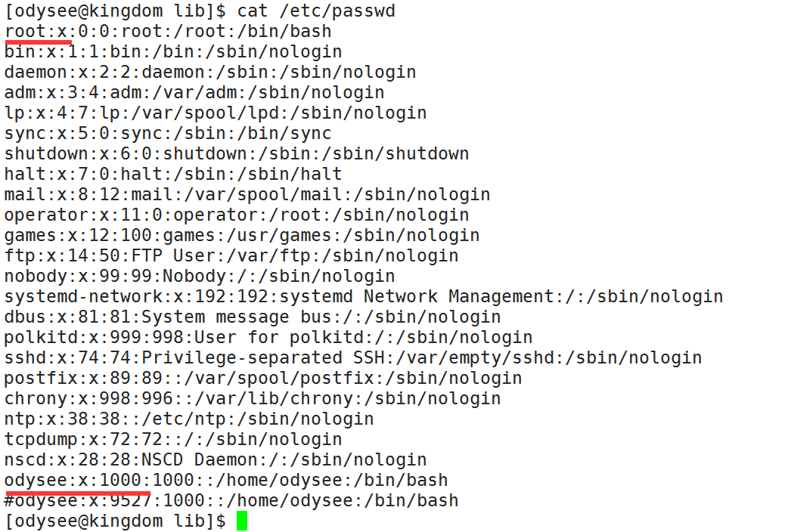Click the halt user entry line

[x=173, y=175]
